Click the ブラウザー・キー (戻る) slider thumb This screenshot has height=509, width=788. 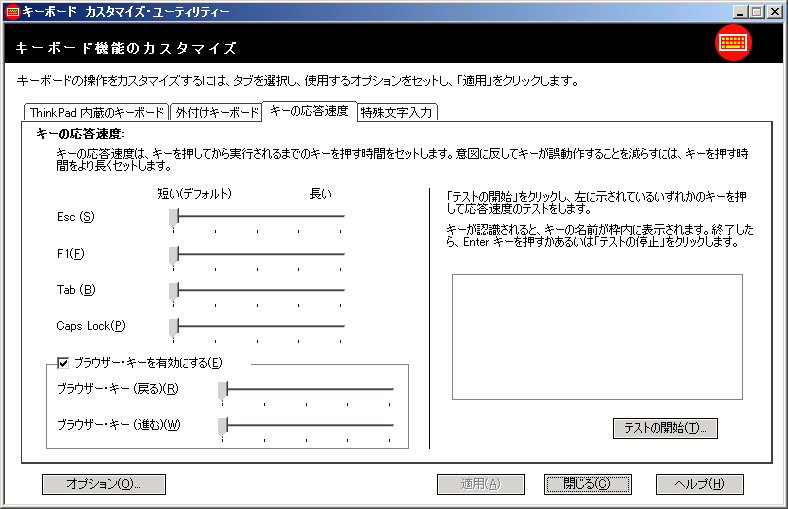(x=224, y=388)
